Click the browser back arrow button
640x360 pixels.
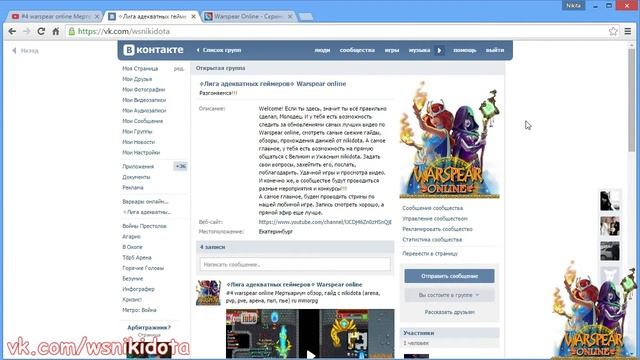[x=12, y=31]
